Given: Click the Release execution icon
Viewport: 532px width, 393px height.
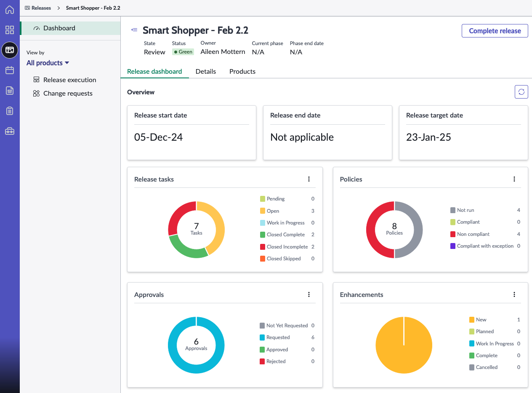Looking at the screenshot, I should [x=36, y=80].
